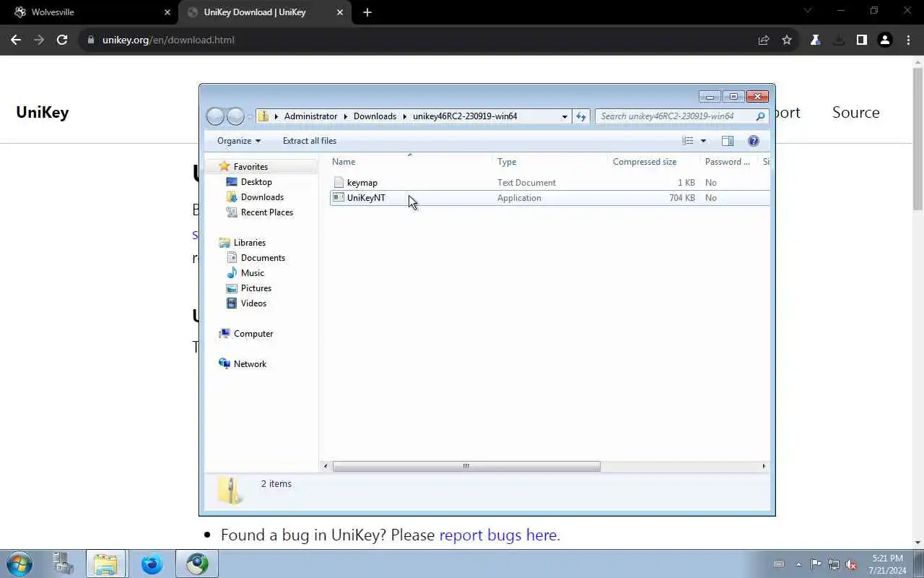Switch to the UniKey Download browser tab
The image size is (924, 578).
pyautogui.click(x=264, y=12)
